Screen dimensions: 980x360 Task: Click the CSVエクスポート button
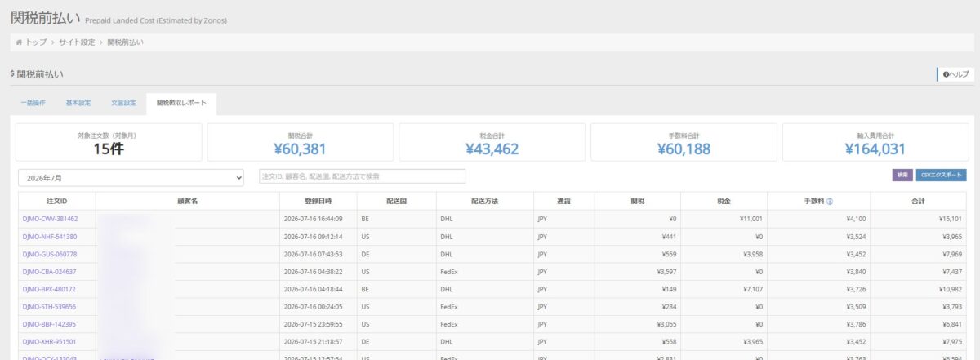(942, 175)
